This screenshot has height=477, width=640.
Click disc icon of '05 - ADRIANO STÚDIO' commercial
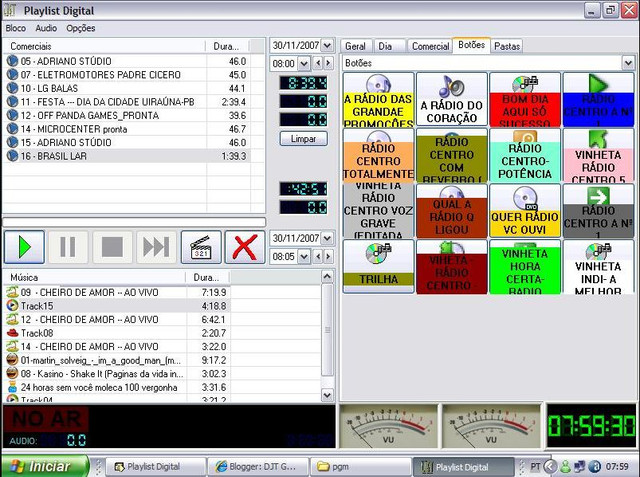[x=12, y=61]
